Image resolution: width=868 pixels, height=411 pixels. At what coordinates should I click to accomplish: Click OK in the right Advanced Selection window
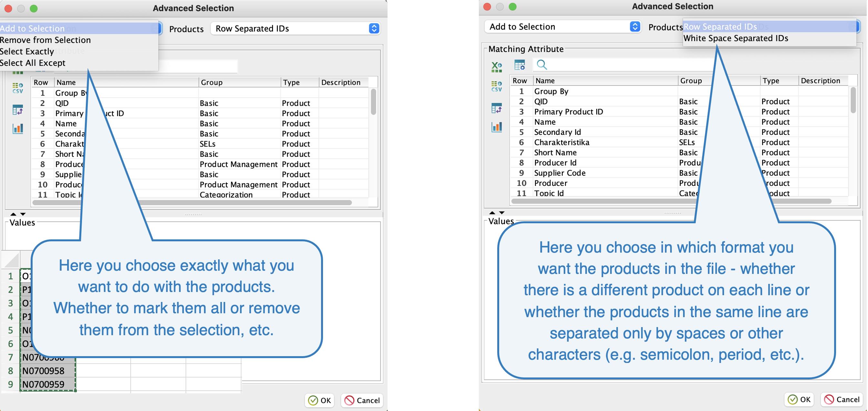pyautogui.click(x=799, y=399)
